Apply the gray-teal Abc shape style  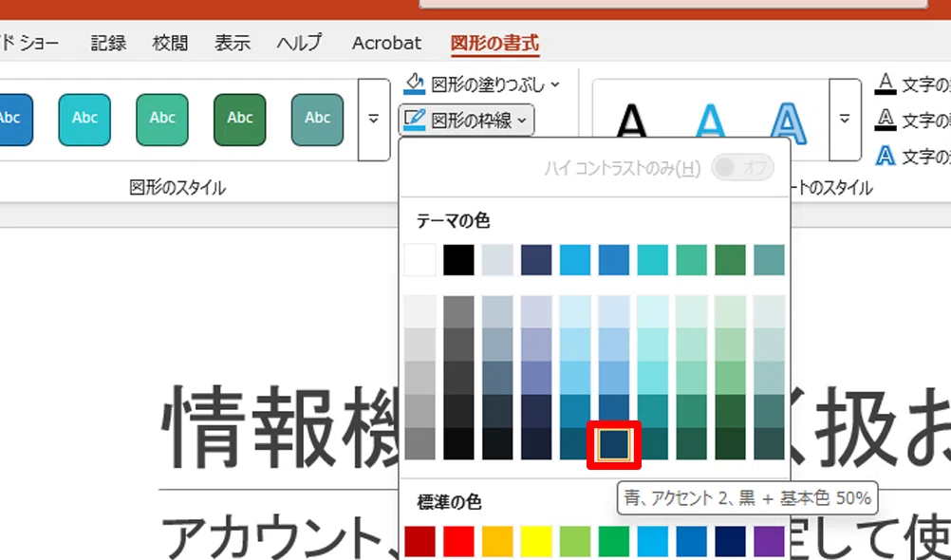tap(317, 120)
